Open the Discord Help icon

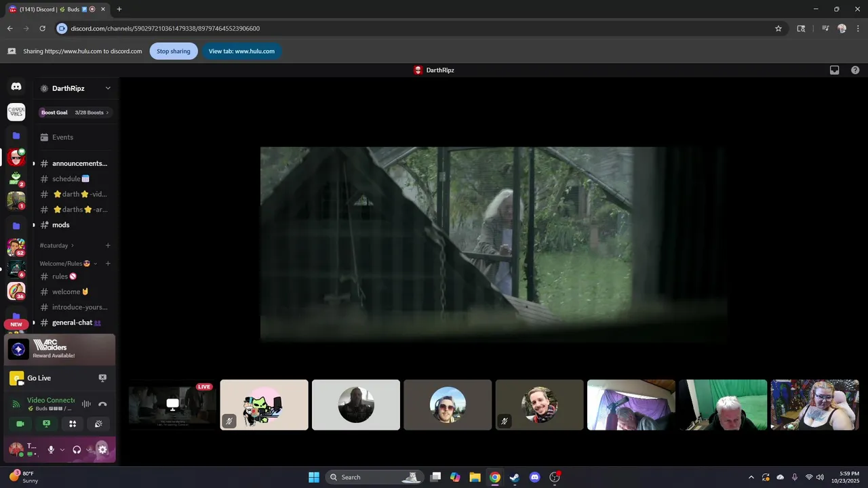coord(855,70)
